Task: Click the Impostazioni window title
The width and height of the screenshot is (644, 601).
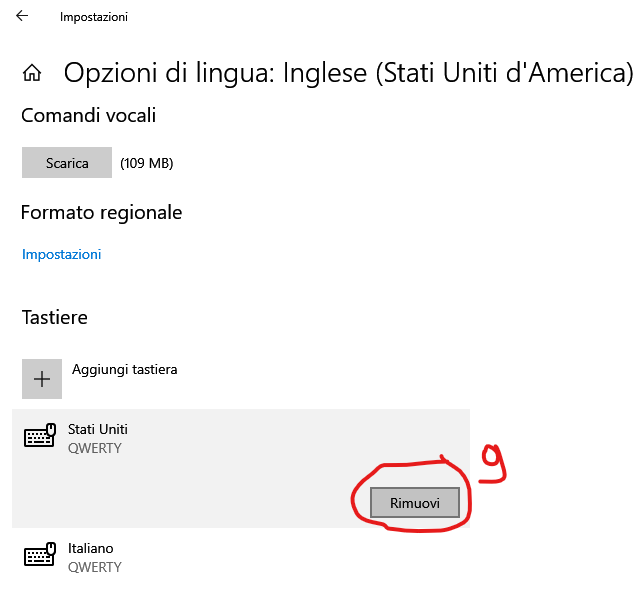Action: point(94,17)
